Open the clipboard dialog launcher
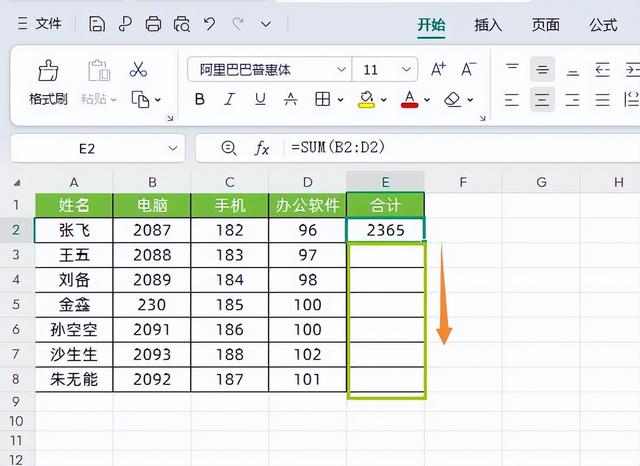This screenshot has width=640, height=466. click(170, 118)
